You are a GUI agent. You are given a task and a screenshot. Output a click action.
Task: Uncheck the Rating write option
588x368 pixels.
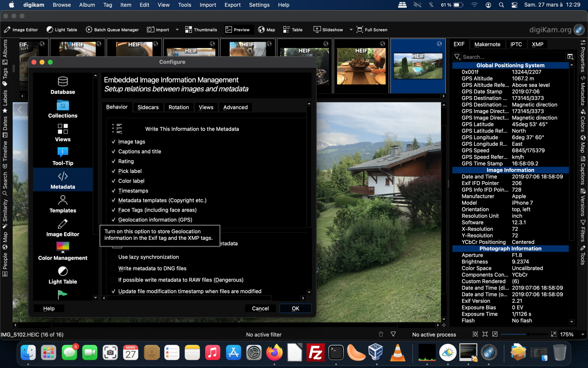[114, 161]
